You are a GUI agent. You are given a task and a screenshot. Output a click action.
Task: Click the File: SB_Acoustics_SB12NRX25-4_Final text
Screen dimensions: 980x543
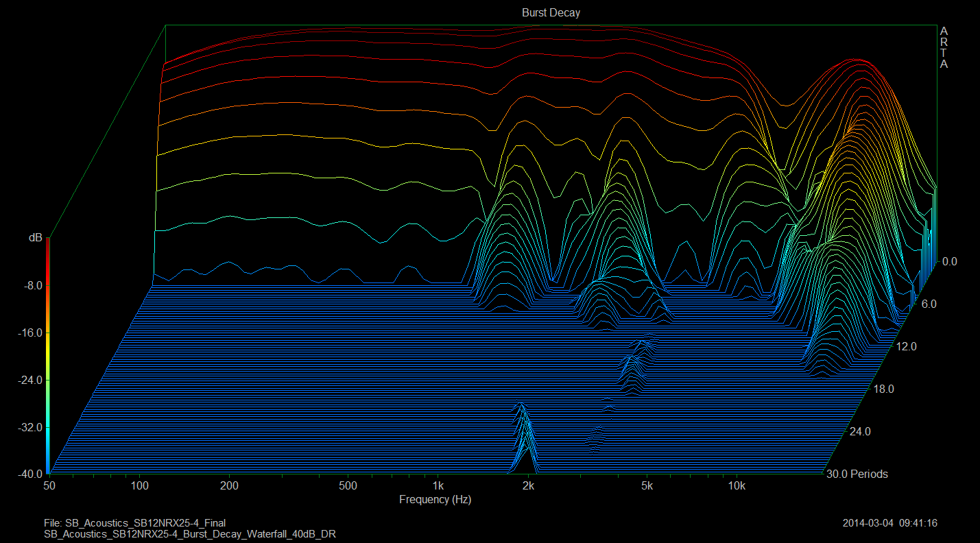click(134, 523)
